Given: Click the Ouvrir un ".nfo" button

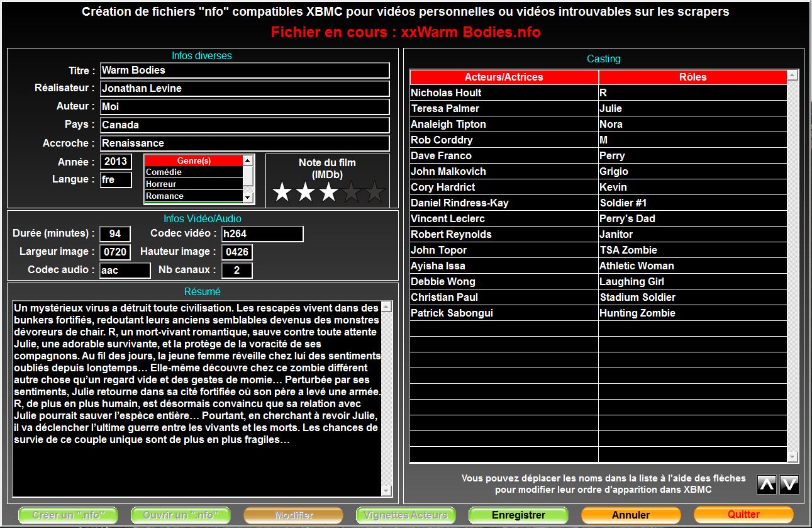Looking at the screenshot, I should click(181, 515).
